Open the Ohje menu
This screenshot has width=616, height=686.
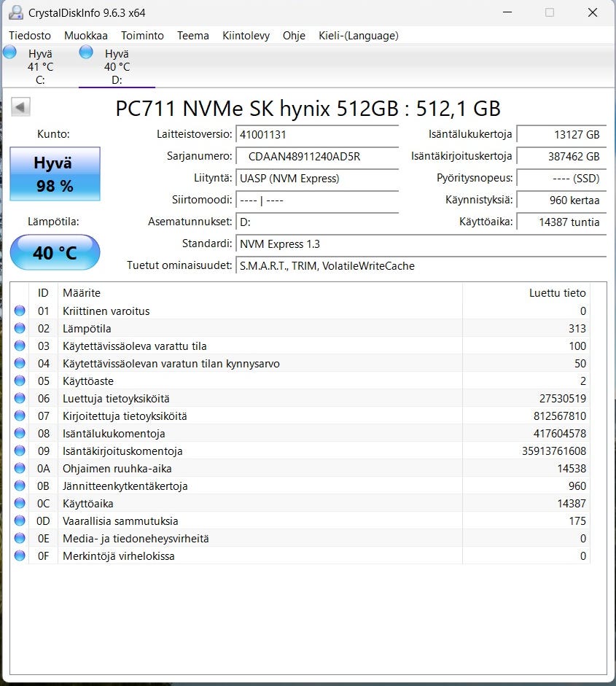[x=294, y=36]
